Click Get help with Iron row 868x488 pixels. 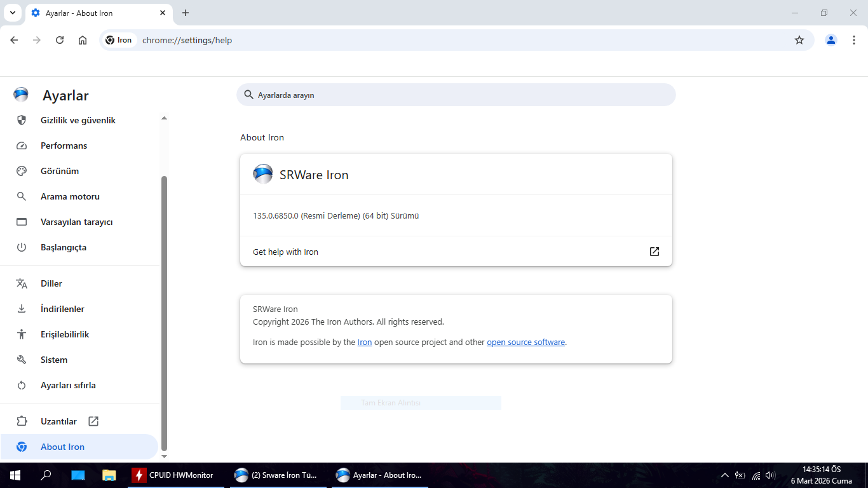[x=456, y=252]
